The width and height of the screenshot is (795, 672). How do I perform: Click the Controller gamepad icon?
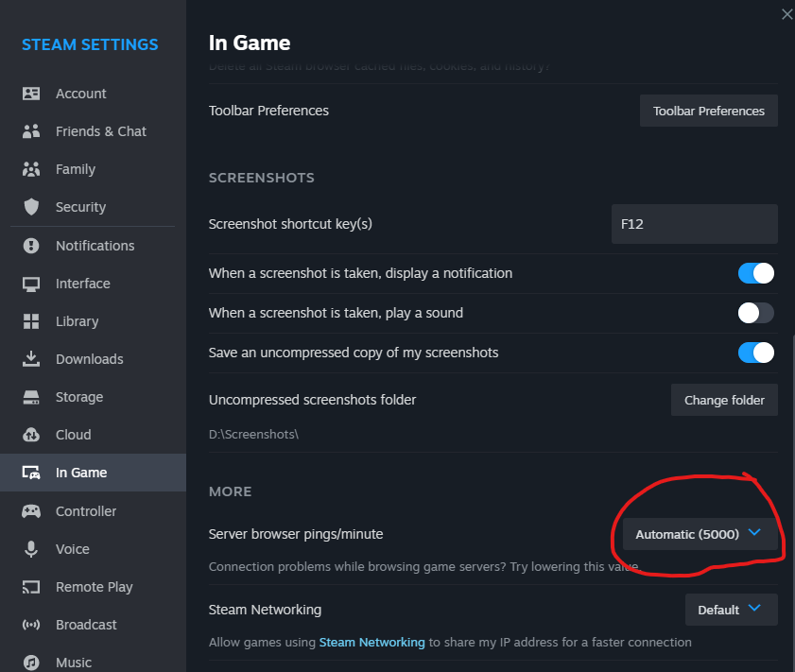coord(31,511)
